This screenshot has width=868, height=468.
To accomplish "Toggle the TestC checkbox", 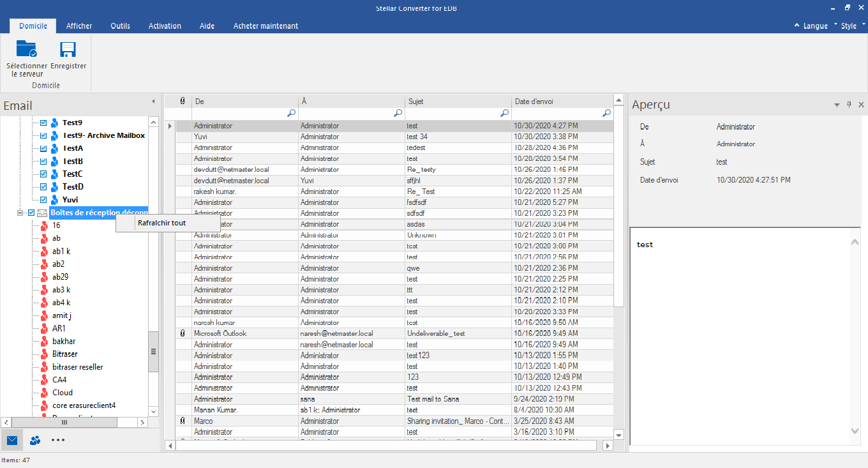I will point(43,174).
